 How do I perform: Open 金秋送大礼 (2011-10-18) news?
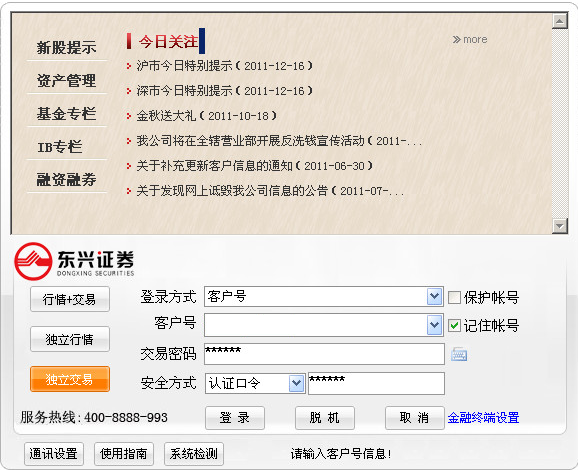(206, 116)
